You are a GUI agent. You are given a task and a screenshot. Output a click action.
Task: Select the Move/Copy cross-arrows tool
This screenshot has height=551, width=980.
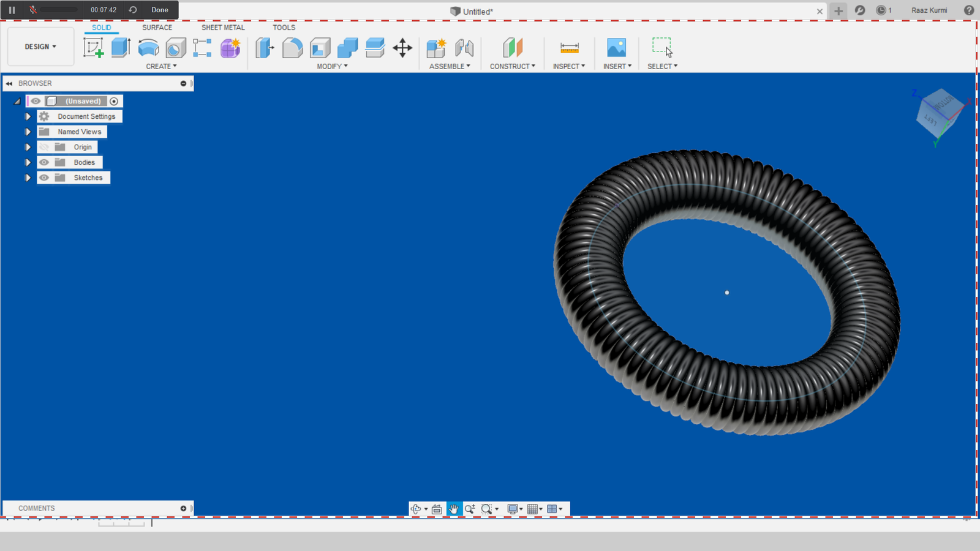tap(402, 48)
